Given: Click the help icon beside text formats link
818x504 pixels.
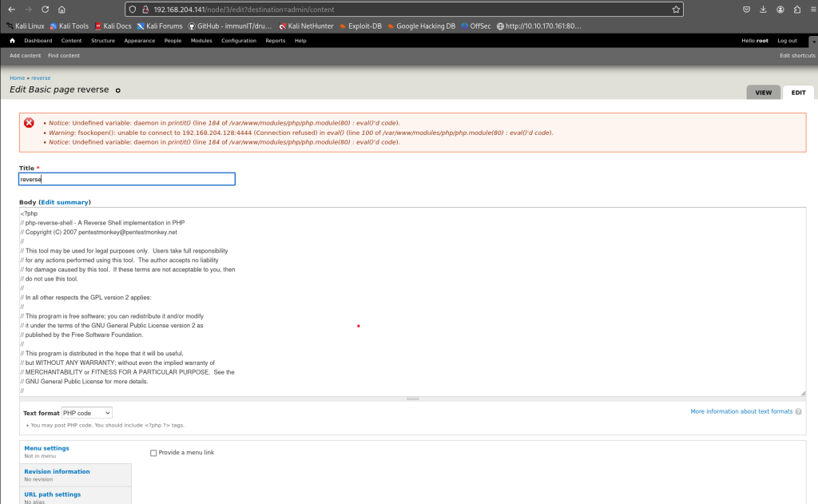Looking at the screenshot, I should coord(799,411).
